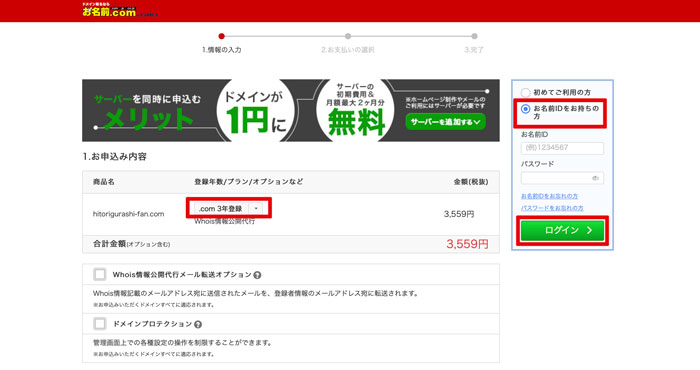
Task: Click サーバーを追加する green button
Action: 446,122
